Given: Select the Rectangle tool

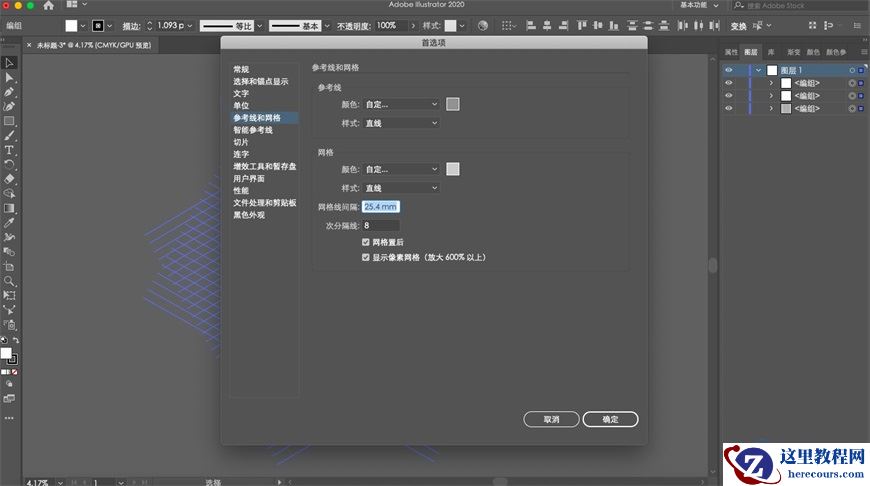Looking at the screenshot, I should pyautogui.click(x=9, y=121).
